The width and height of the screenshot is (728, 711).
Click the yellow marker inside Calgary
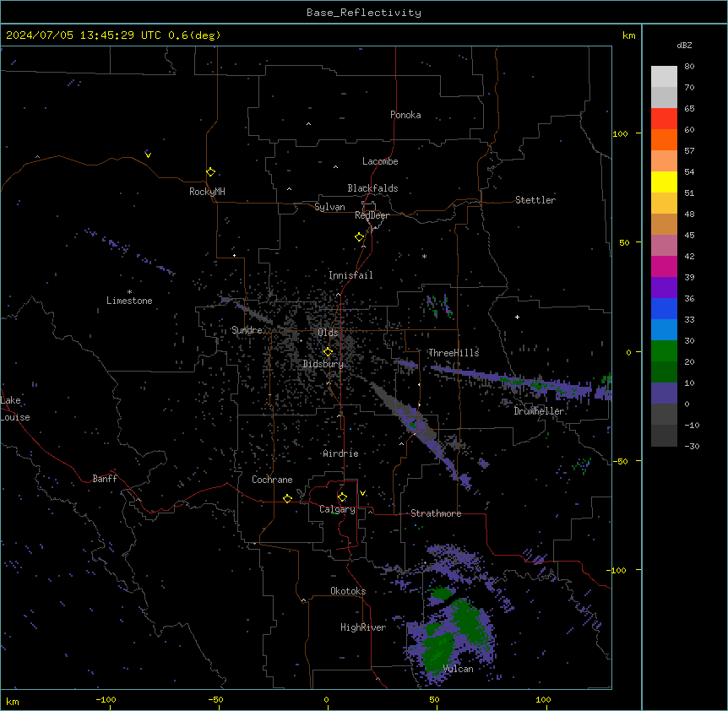click(342, 497)
